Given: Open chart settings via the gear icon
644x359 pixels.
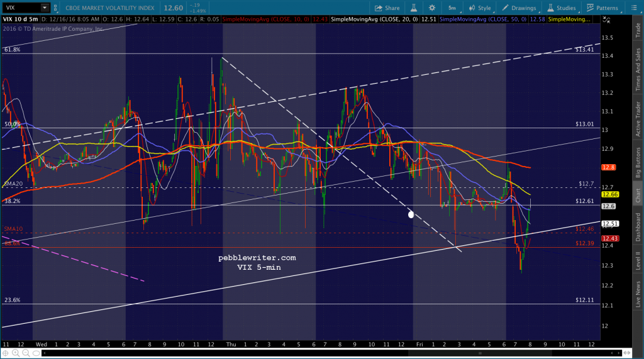Looking at the screenshot, I should point(432,8).
